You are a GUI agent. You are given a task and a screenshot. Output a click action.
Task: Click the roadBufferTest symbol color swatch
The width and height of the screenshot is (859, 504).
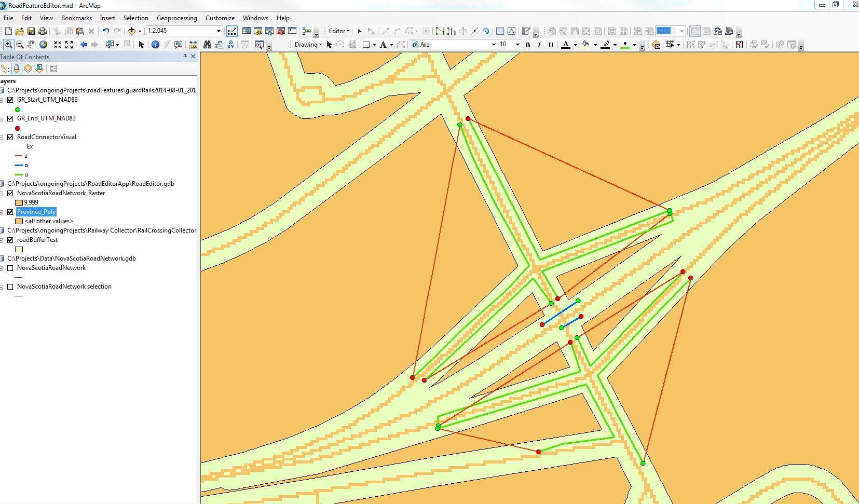tap(19, 249)
